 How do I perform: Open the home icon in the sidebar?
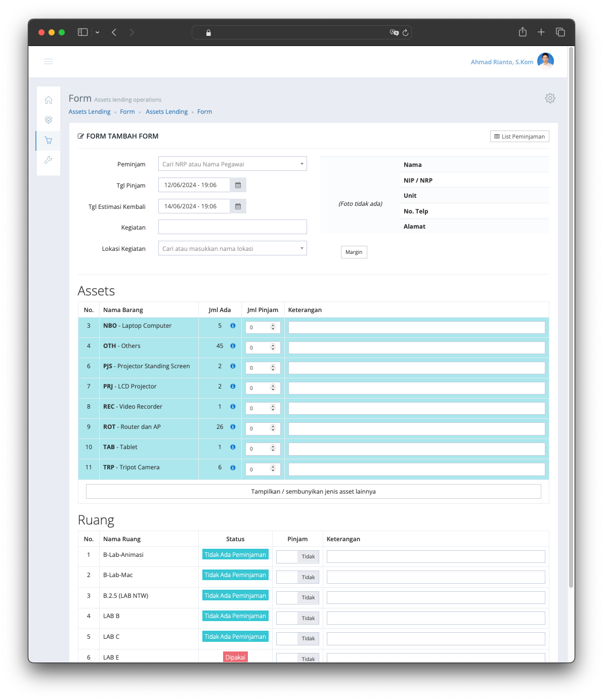(49, 100)
